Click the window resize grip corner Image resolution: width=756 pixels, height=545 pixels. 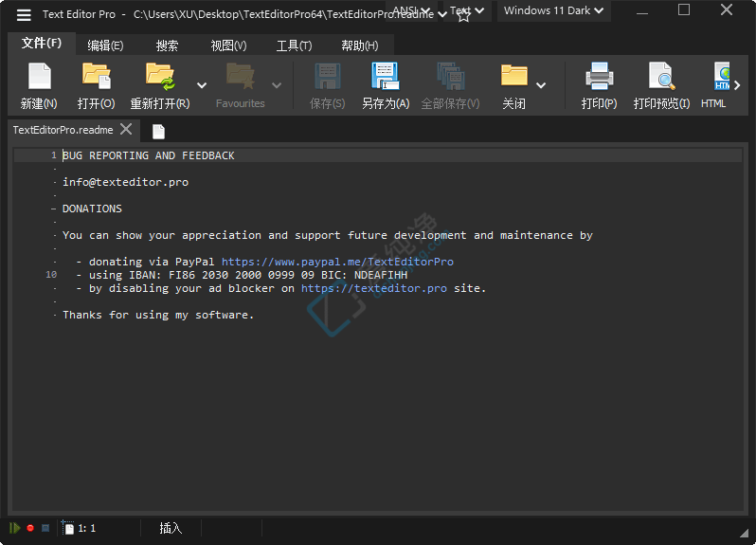(x=744, y=533)
